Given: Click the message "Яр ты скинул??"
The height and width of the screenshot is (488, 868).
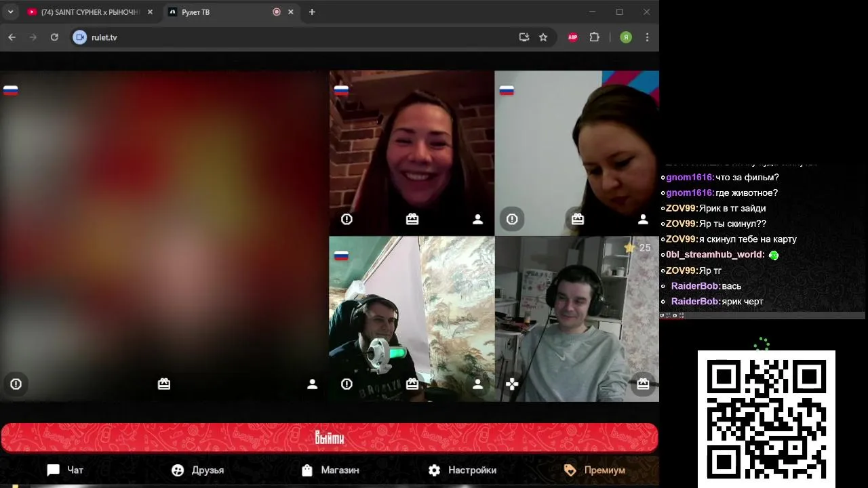Looking at the screenshot, I should pyautogui.click(x=732, y=224).
